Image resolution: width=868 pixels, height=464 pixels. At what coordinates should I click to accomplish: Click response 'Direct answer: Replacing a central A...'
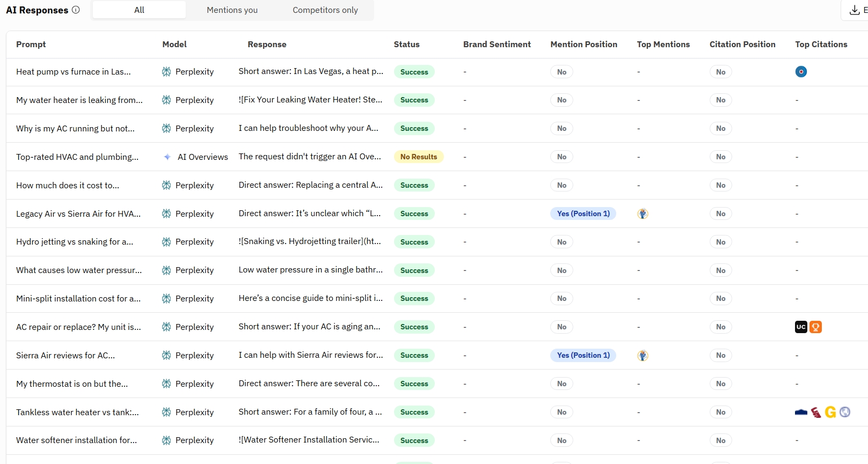(310, 185)
